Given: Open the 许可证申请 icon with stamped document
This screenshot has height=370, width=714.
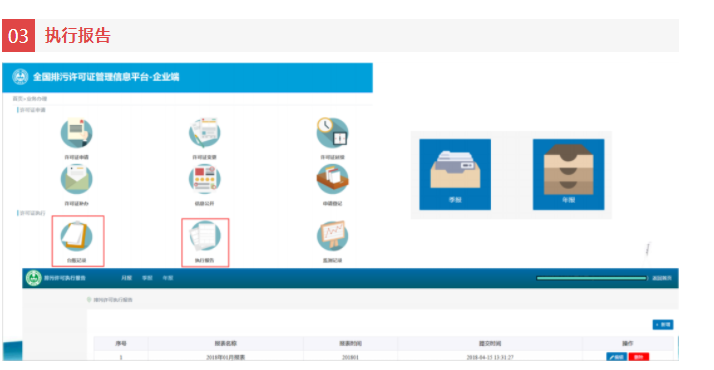Looking at the screenshot, I should (x=76, y=132).
